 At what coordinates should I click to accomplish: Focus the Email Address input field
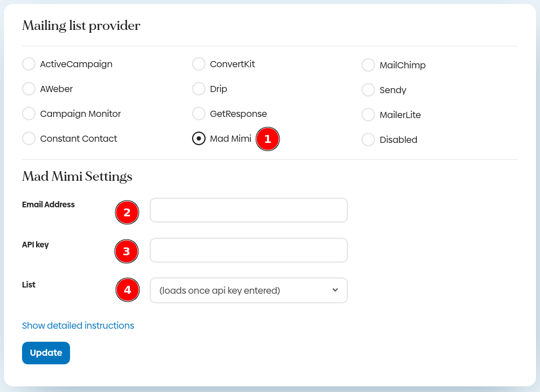pyautogui.click(x=249, y=210)
